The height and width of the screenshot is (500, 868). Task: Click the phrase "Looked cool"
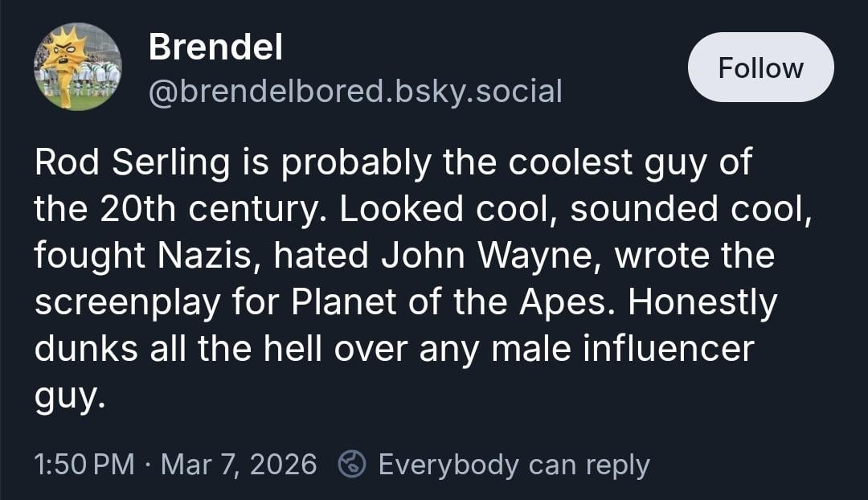tap(401, 209)
